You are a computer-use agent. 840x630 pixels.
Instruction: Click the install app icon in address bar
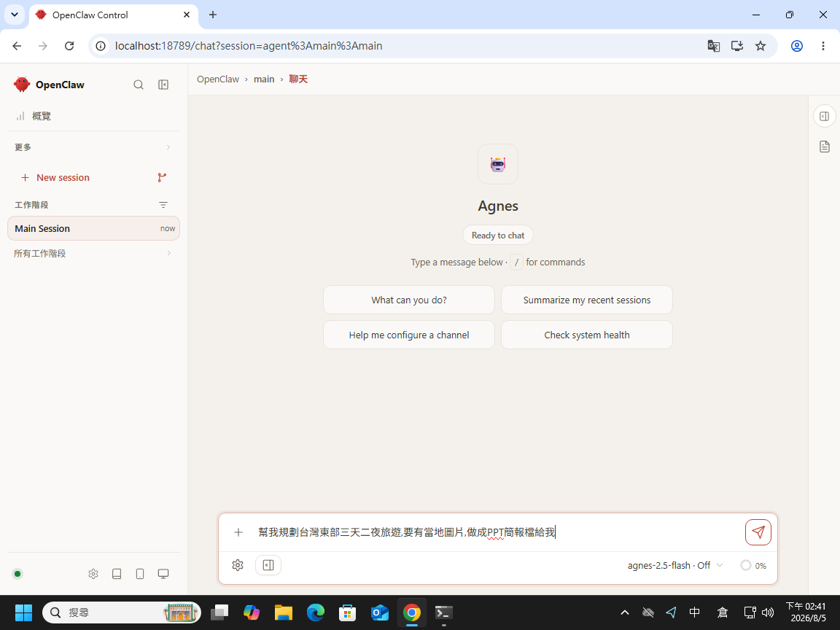[x=737, y=46]
